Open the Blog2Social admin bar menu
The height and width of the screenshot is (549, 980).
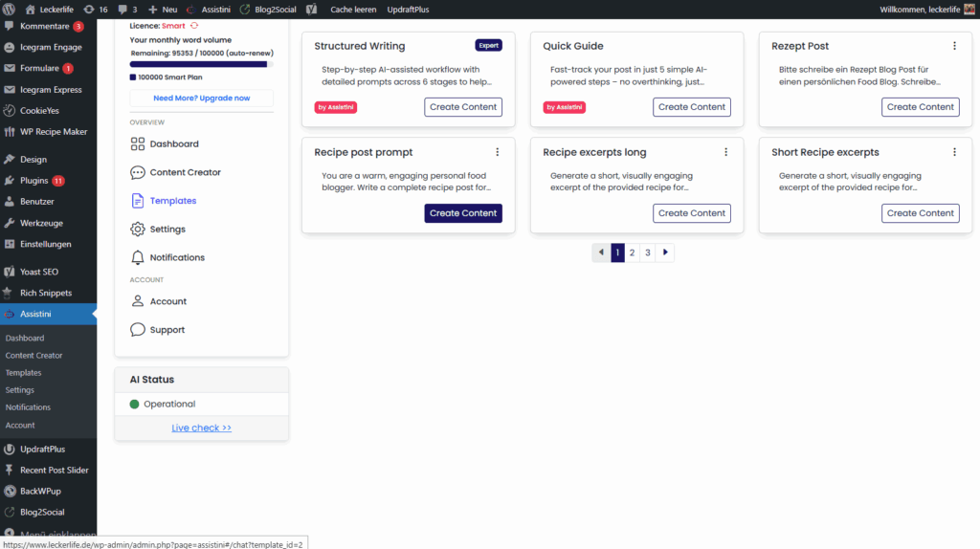point(268,10)
